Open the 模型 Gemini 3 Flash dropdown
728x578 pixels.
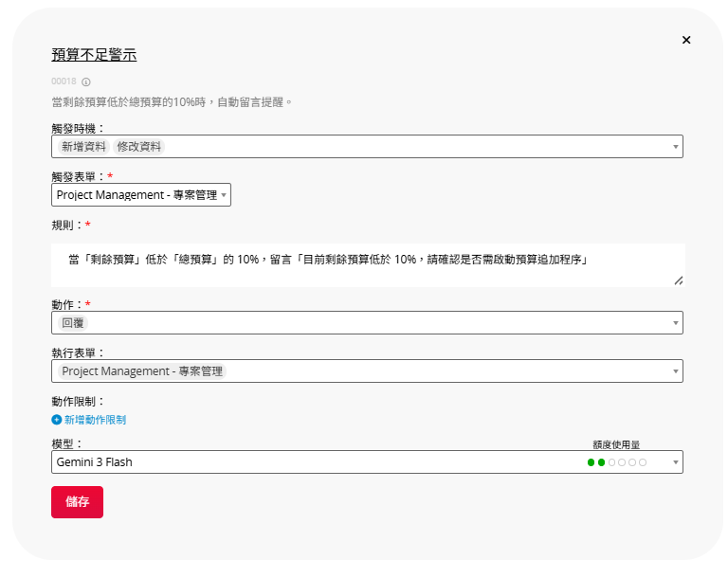367,462
